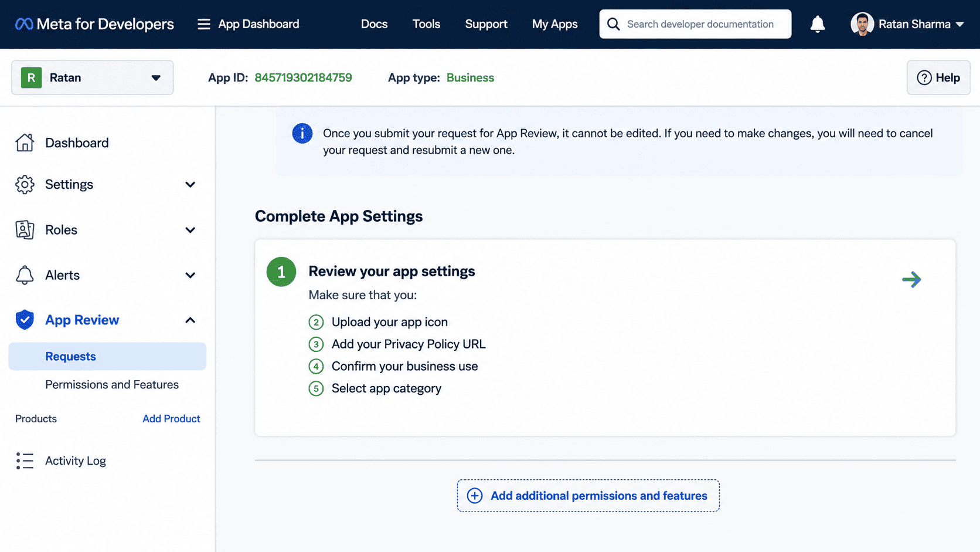Open the Support menu
Image resolution: width=980 pixels, height=552 pixels.
pyautogui.click(x=486, y=24)
